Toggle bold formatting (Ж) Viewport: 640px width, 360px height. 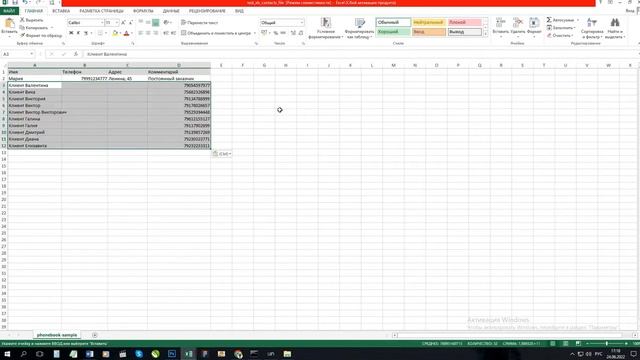pos(71,33)
